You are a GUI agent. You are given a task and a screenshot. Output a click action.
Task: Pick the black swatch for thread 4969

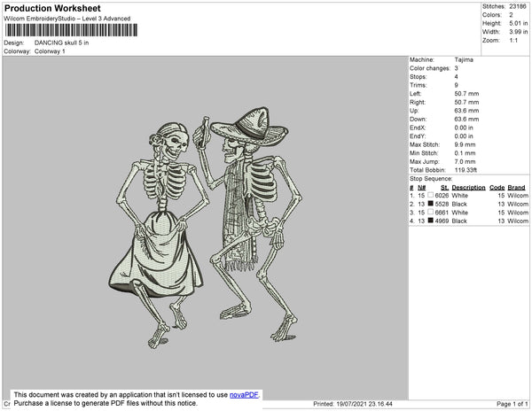[431, 221]
